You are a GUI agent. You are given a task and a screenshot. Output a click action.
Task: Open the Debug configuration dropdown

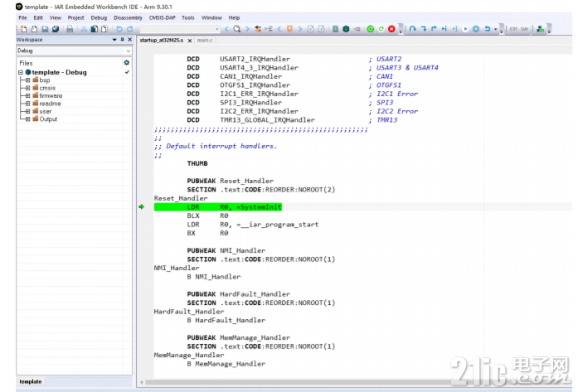point(74,51)
